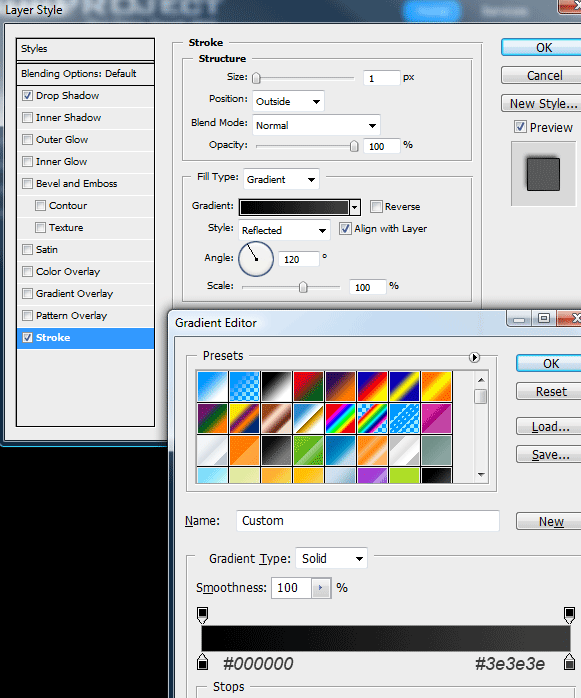Viewport: 581px width, 698px height.
Task: Open the gradient picker arrow next to swatch
Action: [x=355, y=207]
